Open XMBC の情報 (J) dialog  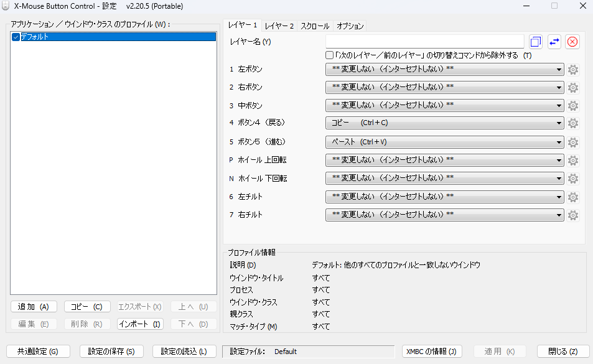coord(431,351)
